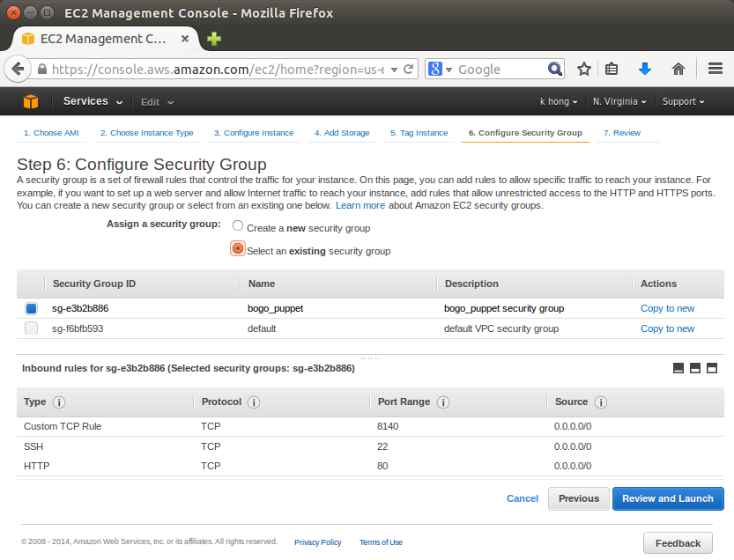
Task: Open the Feedback button
Action: pos(678,543)
